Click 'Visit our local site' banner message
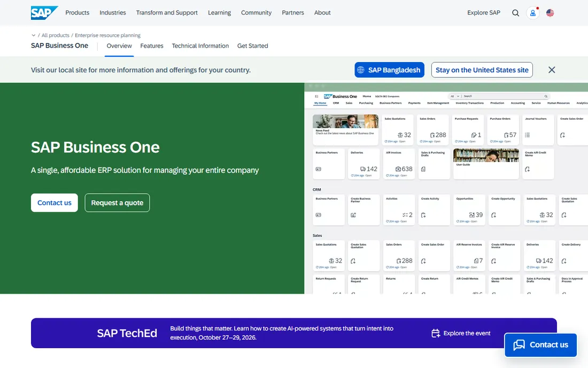588x368 pixels. pos(141,70)
